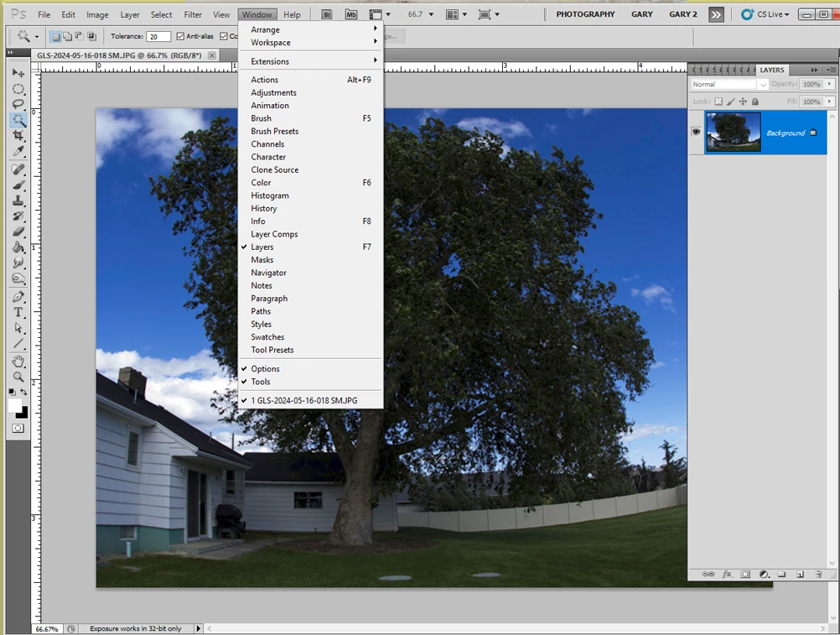
Task: Open Mini Bridge Mb icon
Action: click(351, 14)
